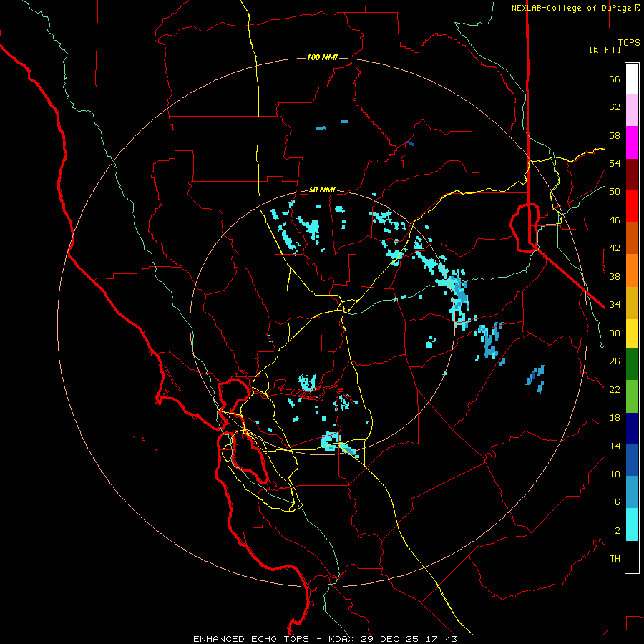The height and width of the screenshot is (644, 644).
Task: Select the cyan legend color swatch
Action: click(632, 524)
